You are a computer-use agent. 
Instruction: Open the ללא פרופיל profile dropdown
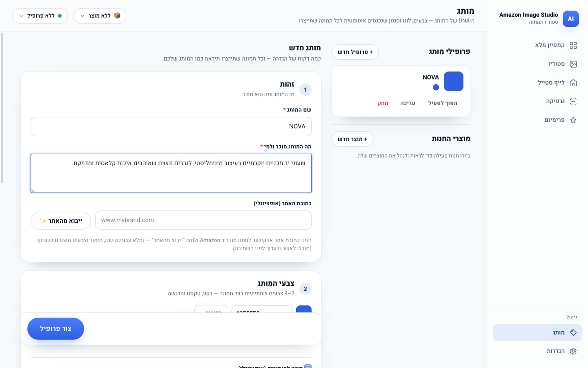click(40, 16)
